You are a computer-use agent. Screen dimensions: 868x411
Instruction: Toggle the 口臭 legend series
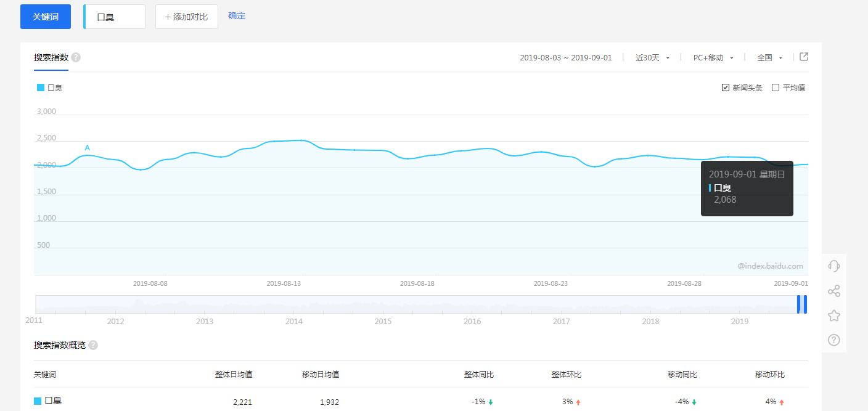(50, 87)
